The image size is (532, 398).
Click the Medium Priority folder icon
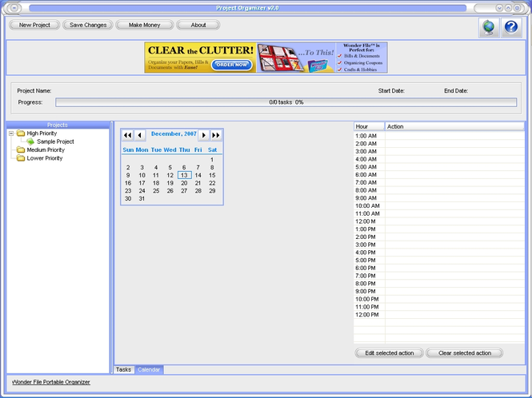click(x=21, y=149)
